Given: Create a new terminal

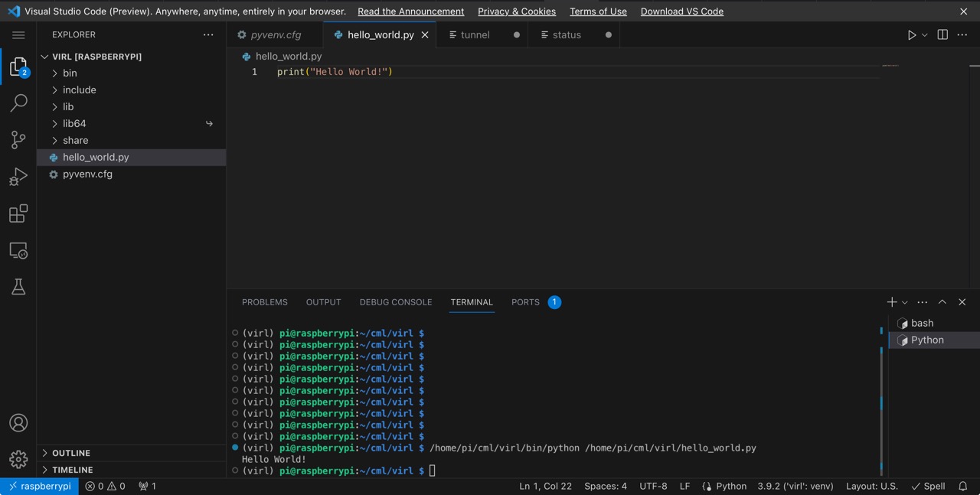Looking at the screenshot, I should pyautogui.click(x=892, y=302).
